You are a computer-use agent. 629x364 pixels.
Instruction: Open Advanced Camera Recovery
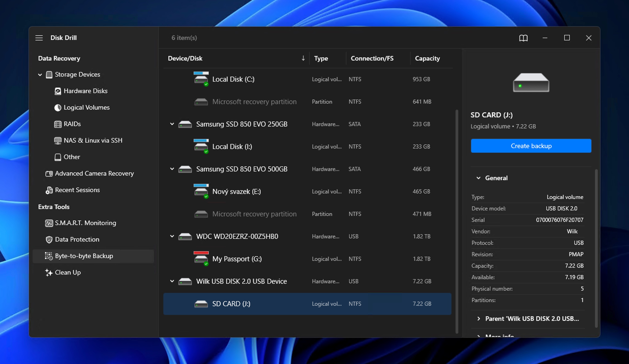coord(94,173)
